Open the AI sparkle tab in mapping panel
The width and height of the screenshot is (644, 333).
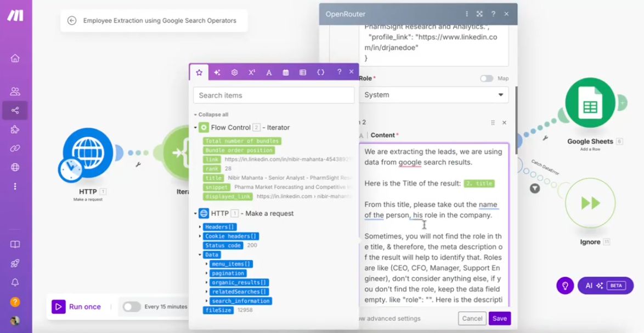[217, 72]
